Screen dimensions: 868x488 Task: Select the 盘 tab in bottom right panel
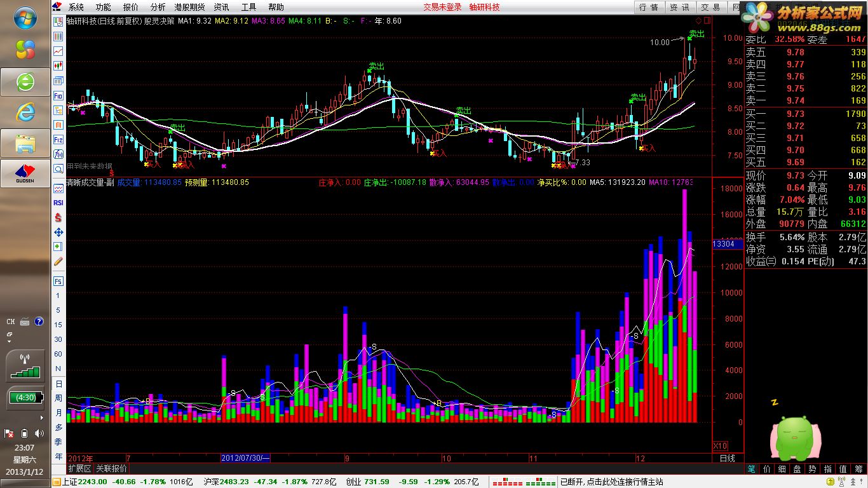click(797, 469)
